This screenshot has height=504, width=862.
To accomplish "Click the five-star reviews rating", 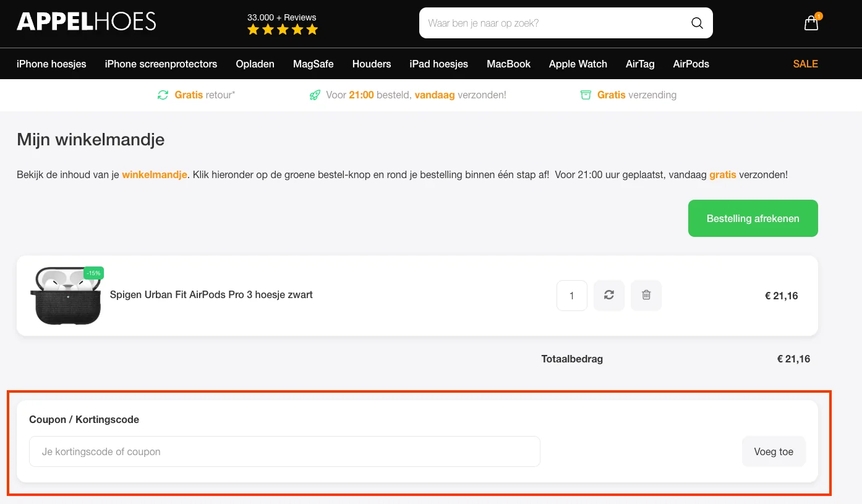I will [282, 29].
